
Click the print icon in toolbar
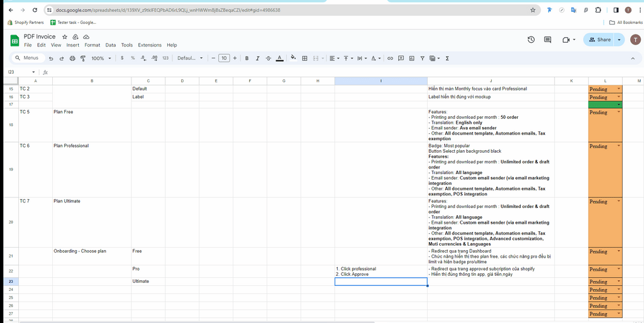point(72,58)
